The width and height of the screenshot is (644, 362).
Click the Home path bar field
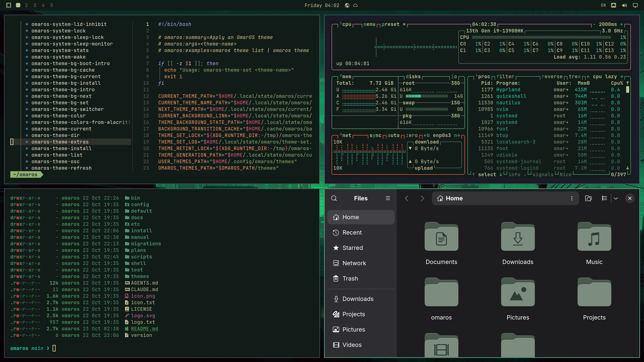505,198
